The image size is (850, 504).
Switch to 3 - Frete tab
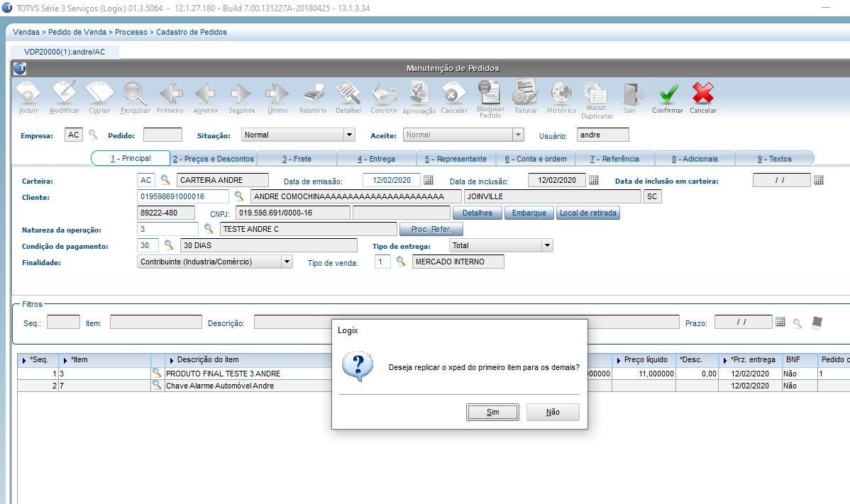click(x=297, y=159)
